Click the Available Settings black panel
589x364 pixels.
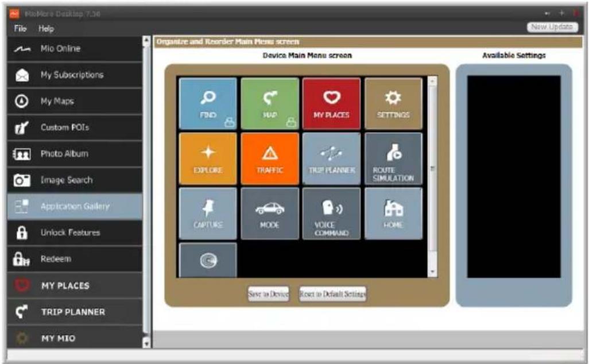click(514, 177)
